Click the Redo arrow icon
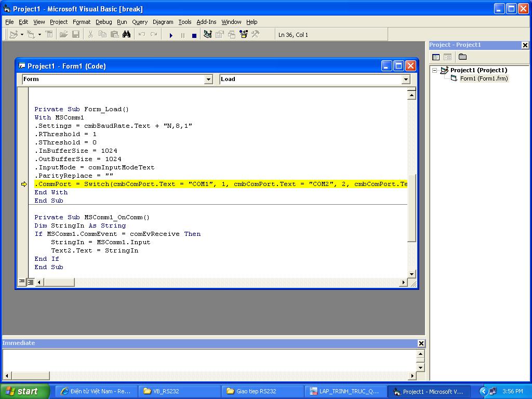 (x=154, y=34)
